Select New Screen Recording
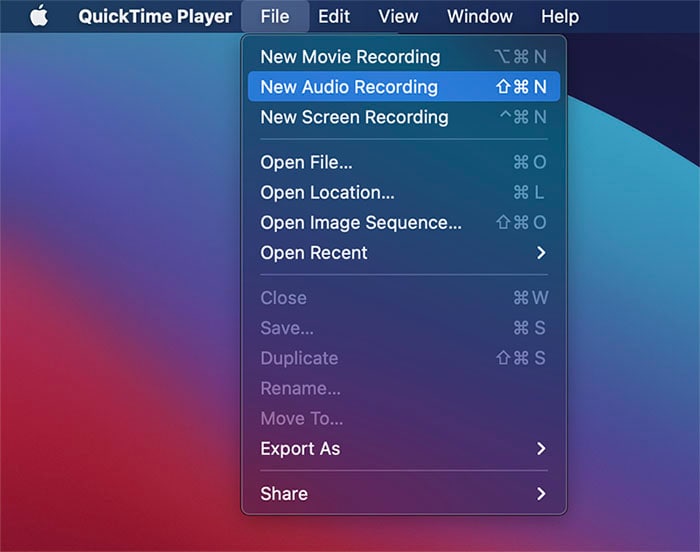Viewport: 700px width, 552px height. click(404, 117)
